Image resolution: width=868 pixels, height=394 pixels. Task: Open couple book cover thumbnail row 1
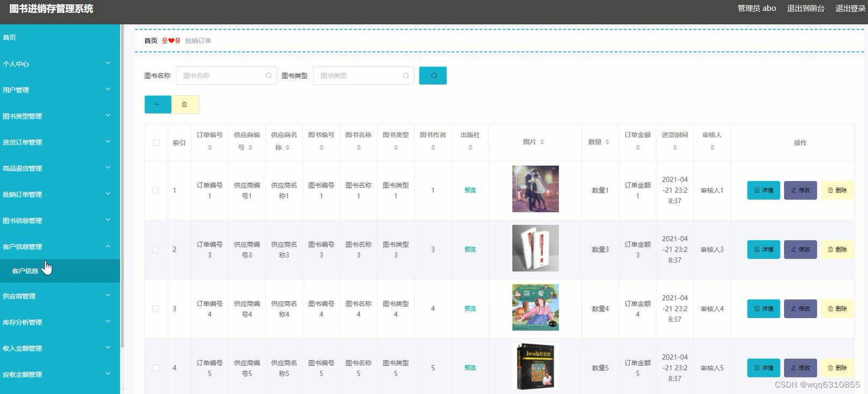point(535,189)
